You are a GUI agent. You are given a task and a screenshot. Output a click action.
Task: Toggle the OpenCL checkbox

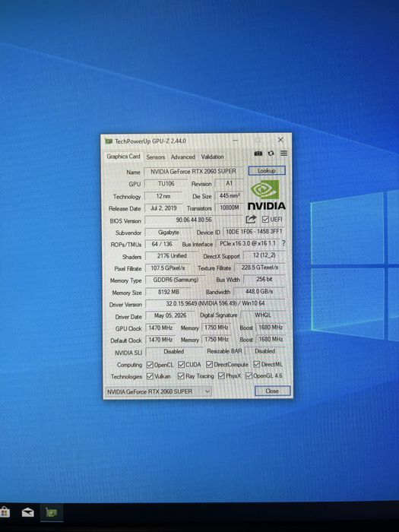(x=150, y=365)
